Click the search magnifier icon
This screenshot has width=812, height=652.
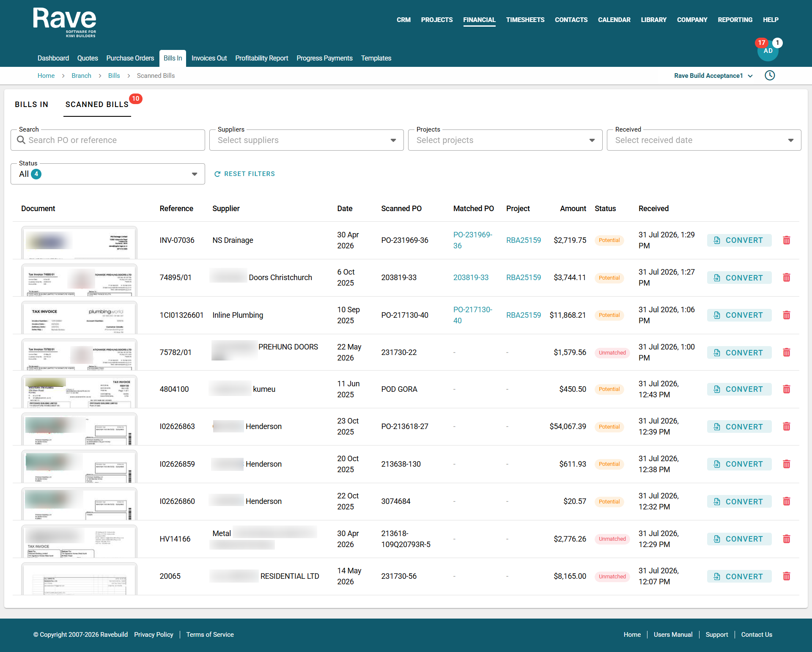[x=21, y=140]
